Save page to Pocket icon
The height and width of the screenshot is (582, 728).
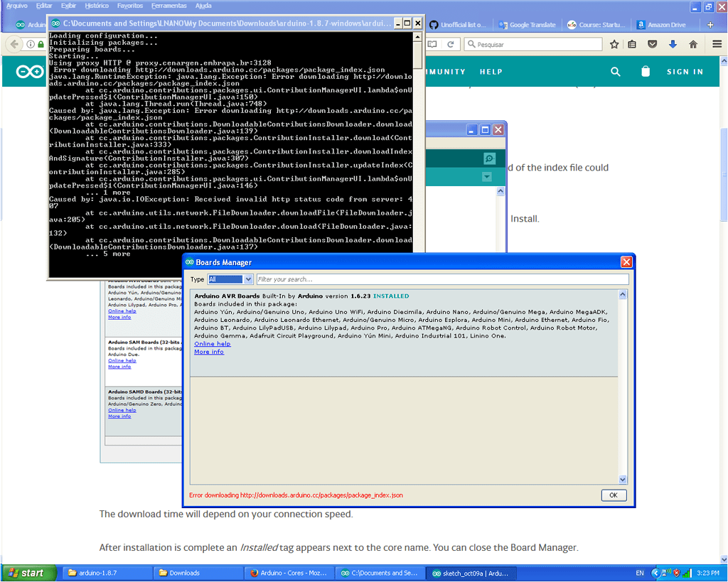[x=652, y=43]
